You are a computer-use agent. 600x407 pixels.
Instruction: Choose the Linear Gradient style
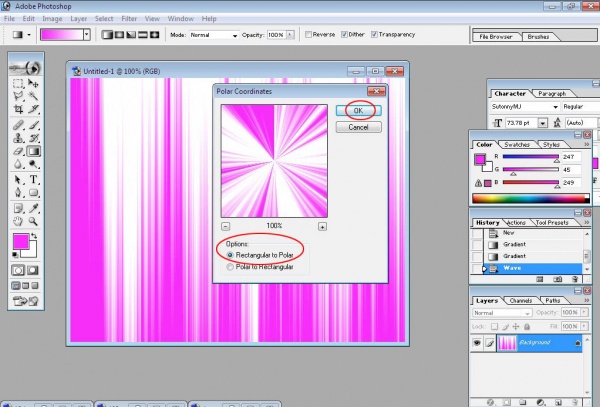coord(107,35)
